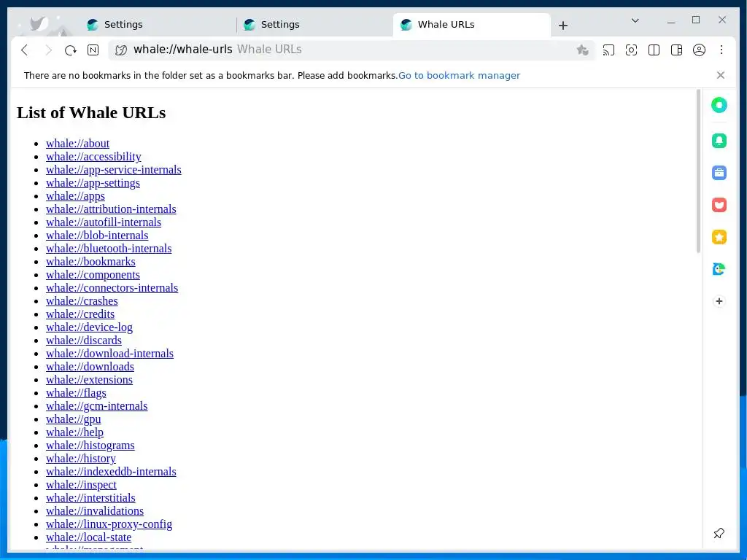Pin the sidebar with pushpin icon
Viewport: 747px width, 560px height.
(719, 533)
